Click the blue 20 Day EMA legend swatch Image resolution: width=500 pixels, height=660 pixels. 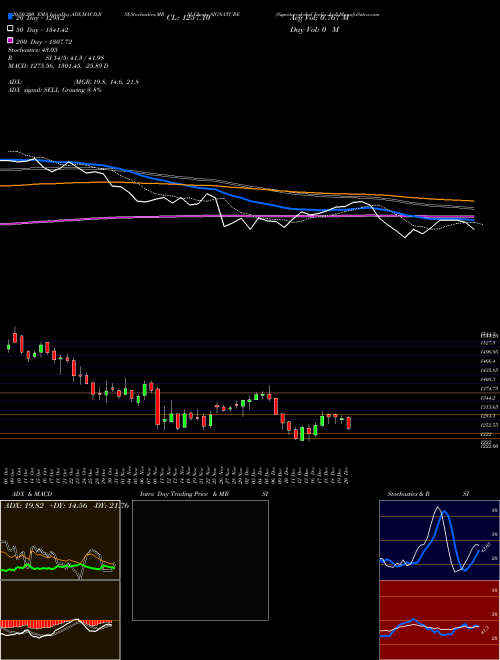[11, 17]
